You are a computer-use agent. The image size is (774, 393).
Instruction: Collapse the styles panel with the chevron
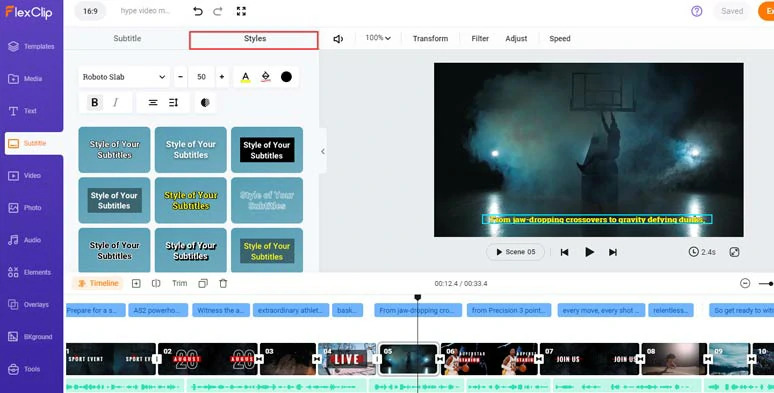(323, 152)
